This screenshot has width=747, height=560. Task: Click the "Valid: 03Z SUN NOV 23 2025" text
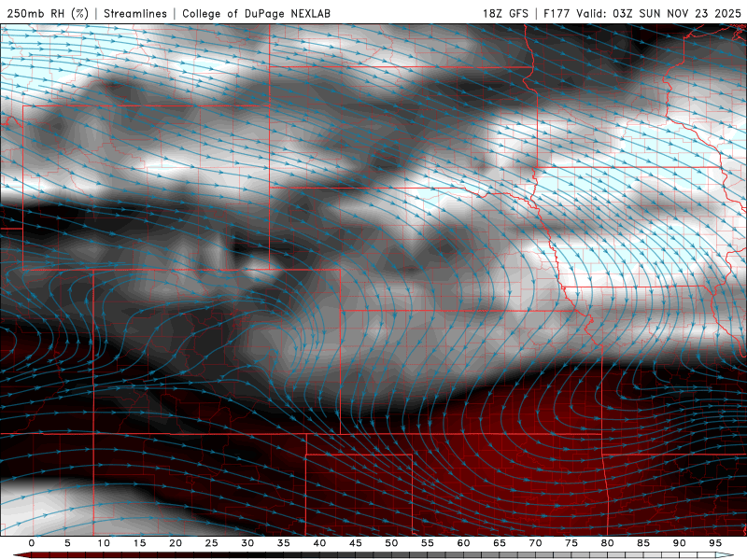pyautogui.click(x=659, y=13)
